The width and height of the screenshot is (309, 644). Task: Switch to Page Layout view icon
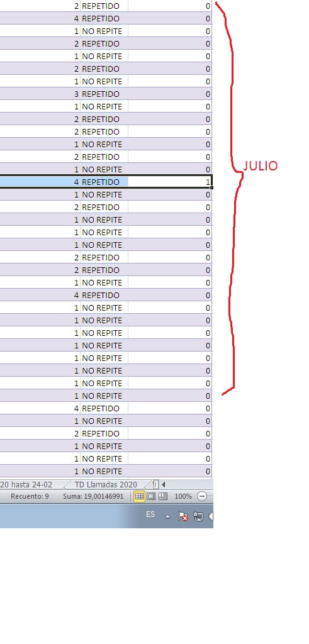coord(151,496)
